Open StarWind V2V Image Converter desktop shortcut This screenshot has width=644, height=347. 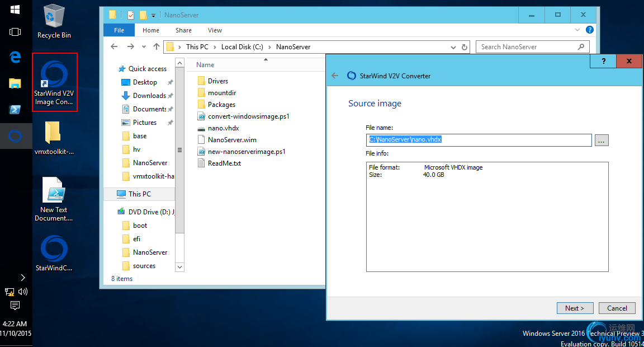54,82
